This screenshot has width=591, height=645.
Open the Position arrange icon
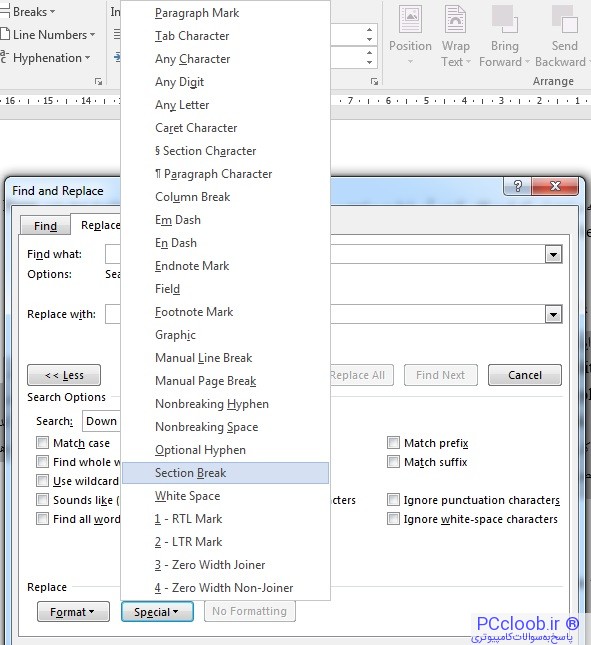click(x=410, y=35)
